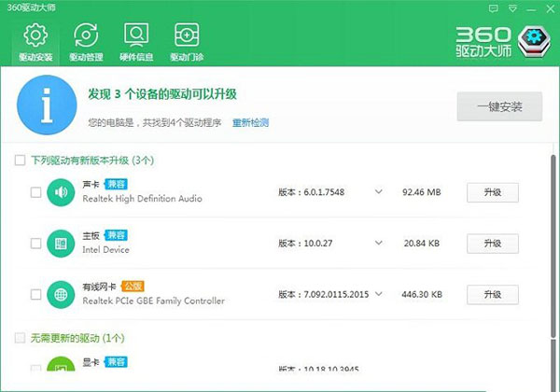
Task: Click the 无需更新的驱动 (1个) section label
Action: pos(77,338)
